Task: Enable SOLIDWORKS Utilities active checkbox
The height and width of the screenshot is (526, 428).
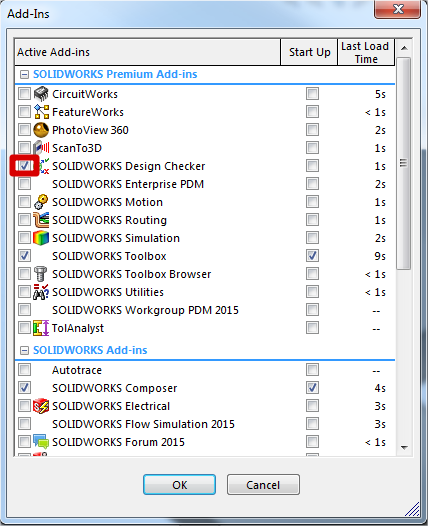Action: 24,292
